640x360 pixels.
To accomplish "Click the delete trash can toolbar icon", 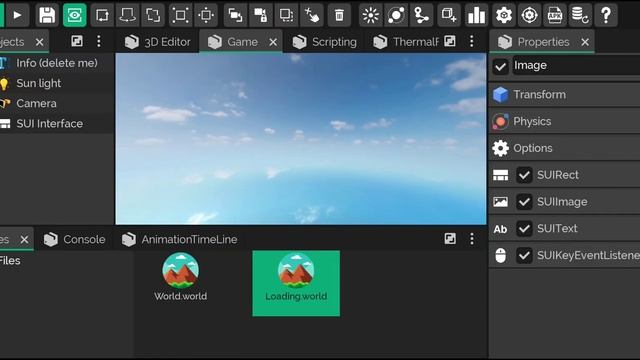I will point(339,16).
